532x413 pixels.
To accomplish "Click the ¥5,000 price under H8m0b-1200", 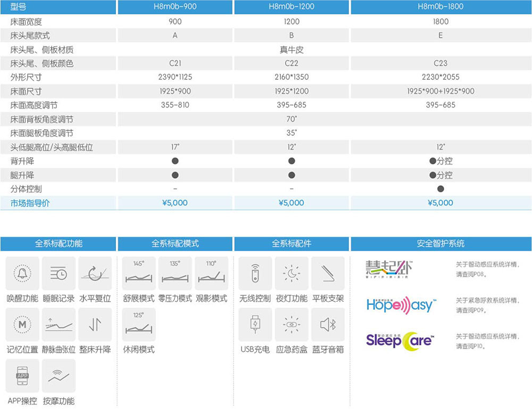I will 292,203.
